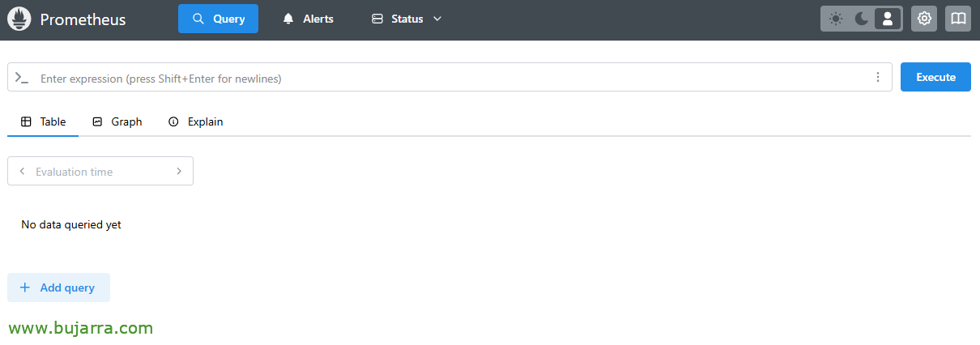The height and width of the screenshot is (345, 980).
Task: Click the Execute button
Action: pyautogui.click(x=935, y=77)
